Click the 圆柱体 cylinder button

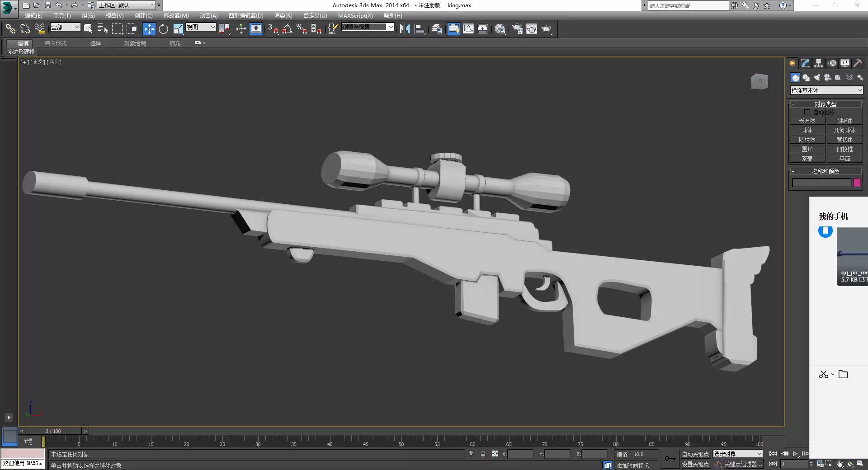click(807, 140)
